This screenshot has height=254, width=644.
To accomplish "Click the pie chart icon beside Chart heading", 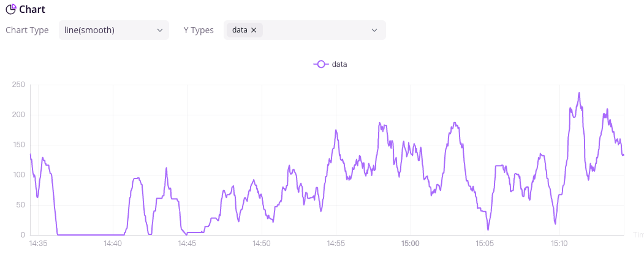I will (11, 9).
